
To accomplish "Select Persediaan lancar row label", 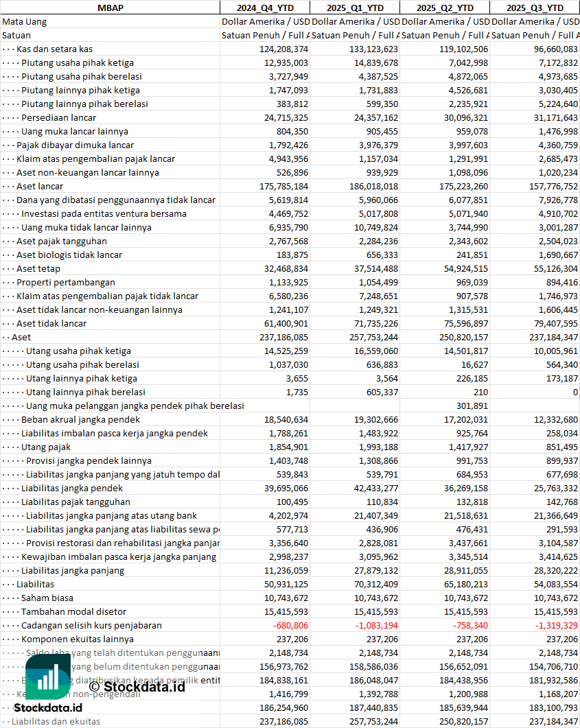I will [x=58, y=117].
